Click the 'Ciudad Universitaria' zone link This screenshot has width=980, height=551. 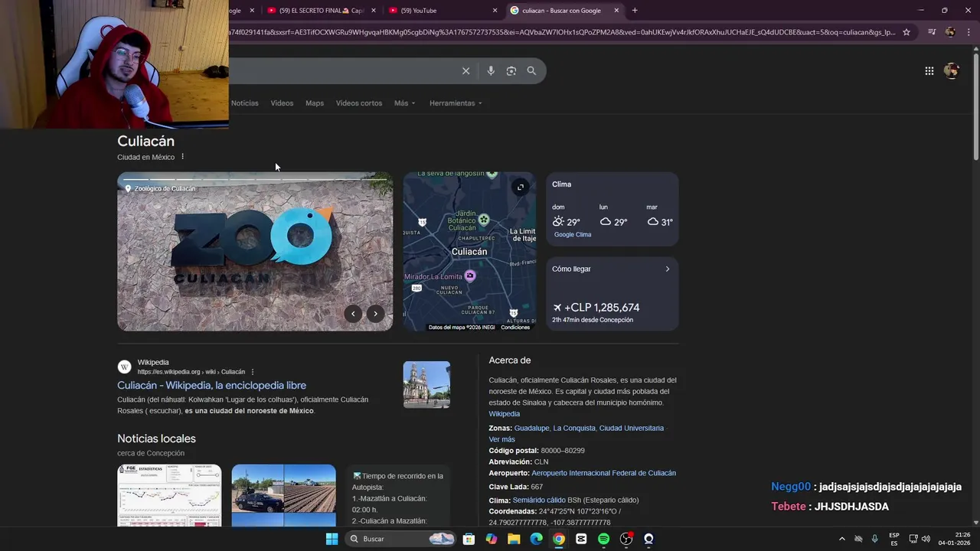coord(632,429)
